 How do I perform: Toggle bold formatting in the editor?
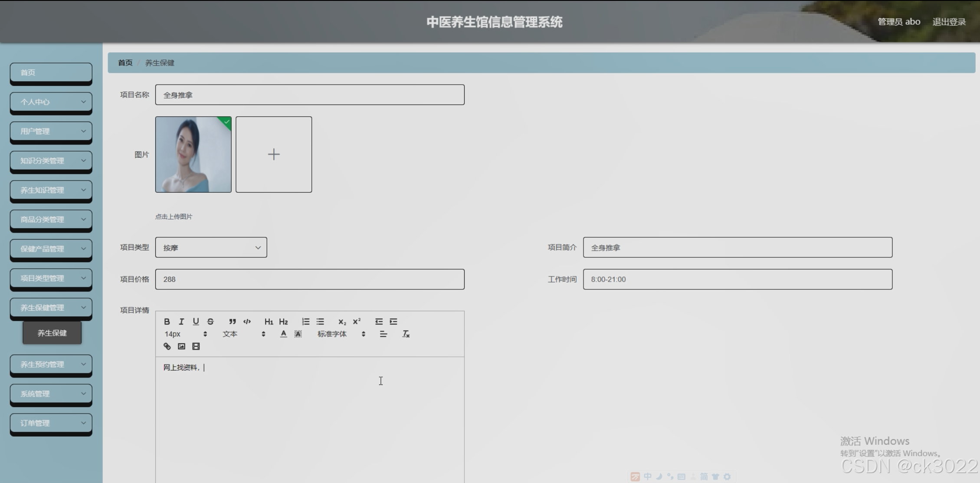click(x=167, y=322)
